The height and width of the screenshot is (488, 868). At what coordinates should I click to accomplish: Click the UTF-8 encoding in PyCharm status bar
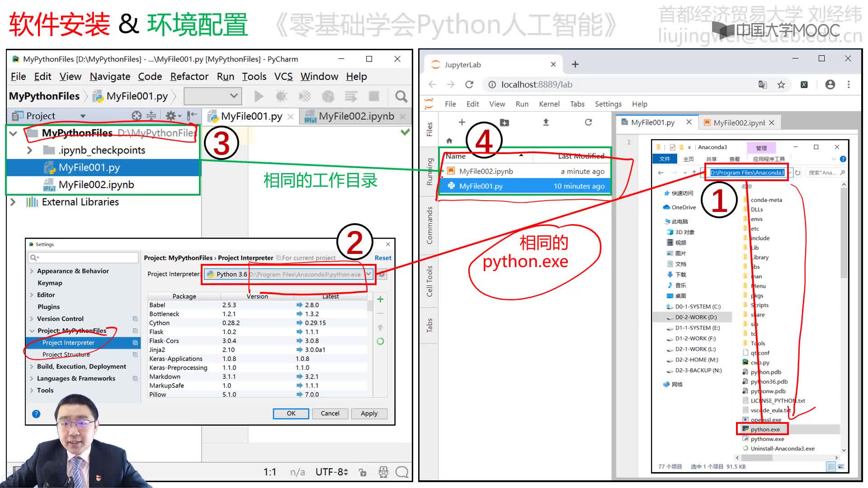[332, 472]
